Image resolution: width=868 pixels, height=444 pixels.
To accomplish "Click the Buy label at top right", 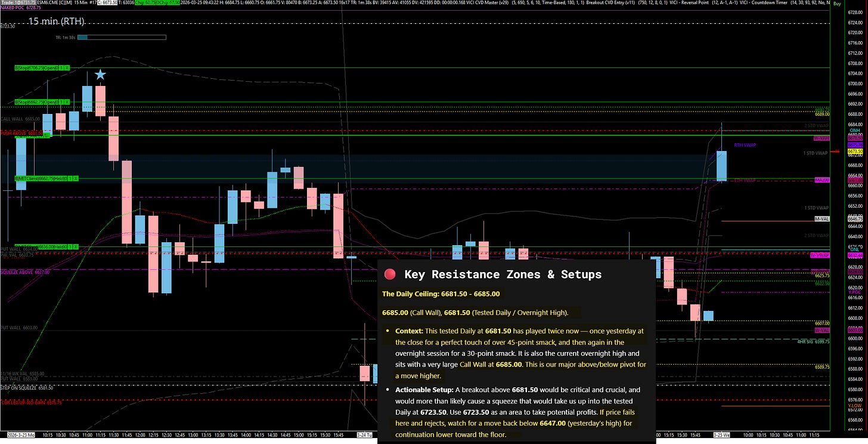I will pyautogui.click(x=837, y=4).
